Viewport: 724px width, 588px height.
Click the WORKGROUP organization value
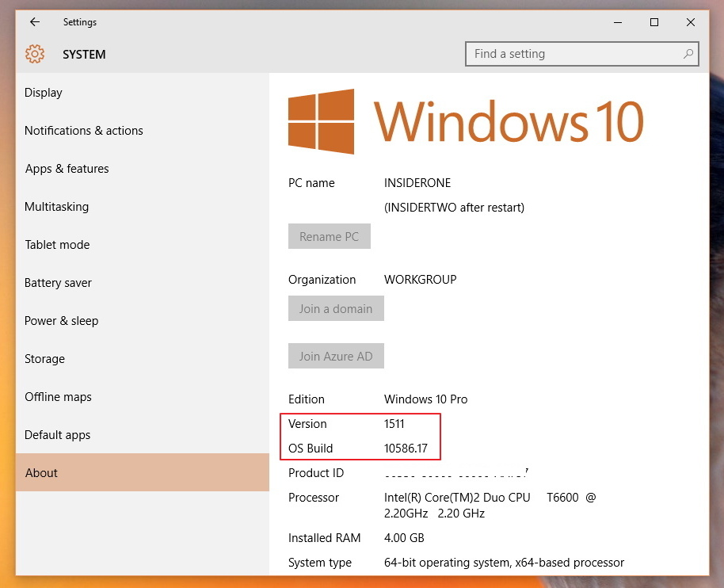click(420, 280)
